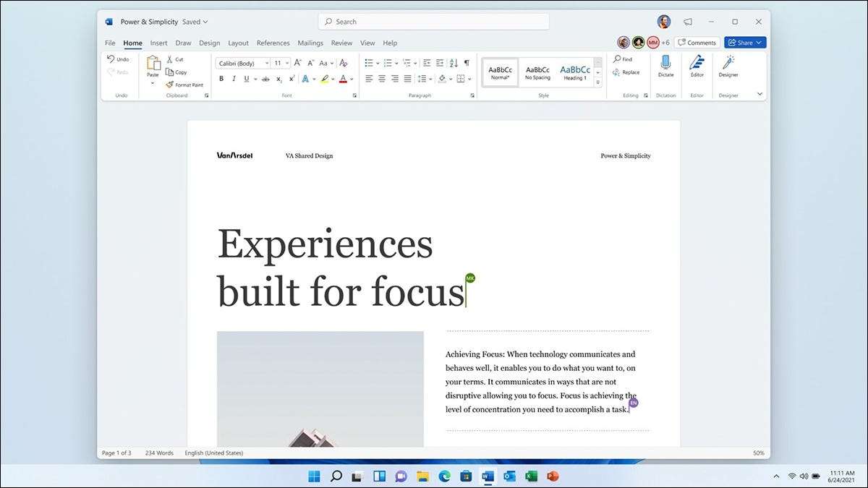The height and width of the screenshot is (488, 868).
Task: Open Find with the magnifier icon
Action: click(x=616, y=59)
